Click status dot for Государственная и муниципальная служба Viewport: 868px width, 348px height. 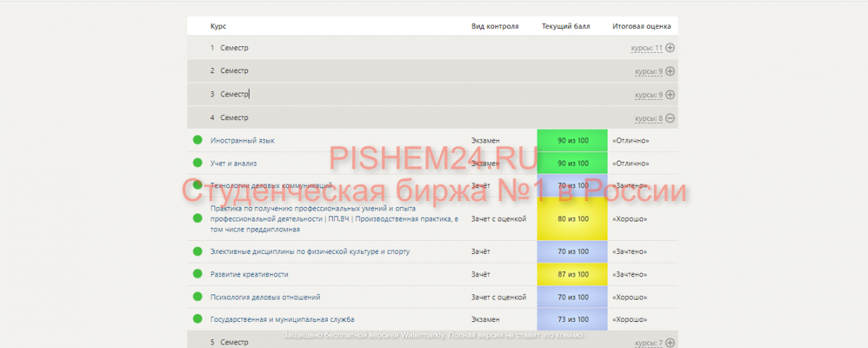(x=197, y=319)
